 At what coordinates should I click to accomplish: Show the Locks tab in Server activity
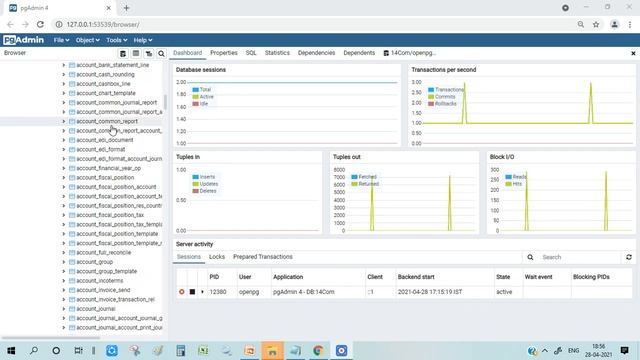pos(217,257)
